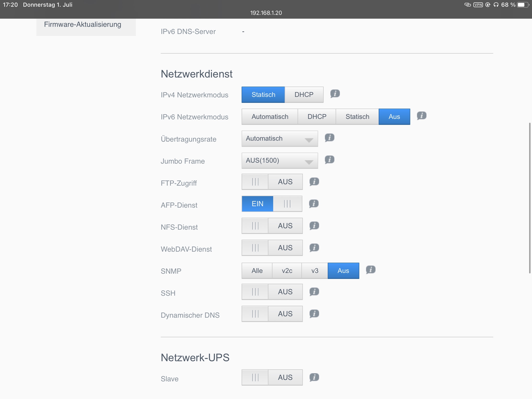The width and height of the screenshot is (532, 399).
Task: Set IPv6 Netzwerkmodus to Automatisch
Action: (270, 117)
